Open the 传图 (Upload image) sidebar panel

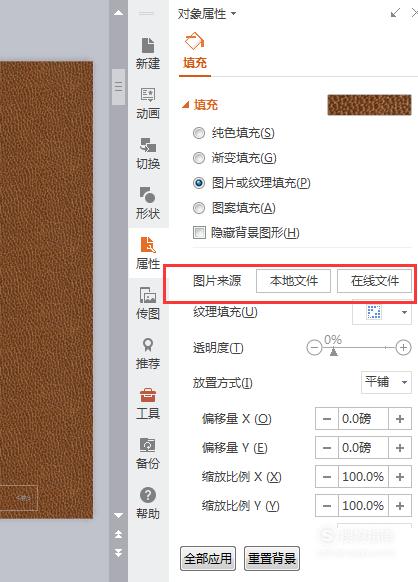tap(148, 304)
